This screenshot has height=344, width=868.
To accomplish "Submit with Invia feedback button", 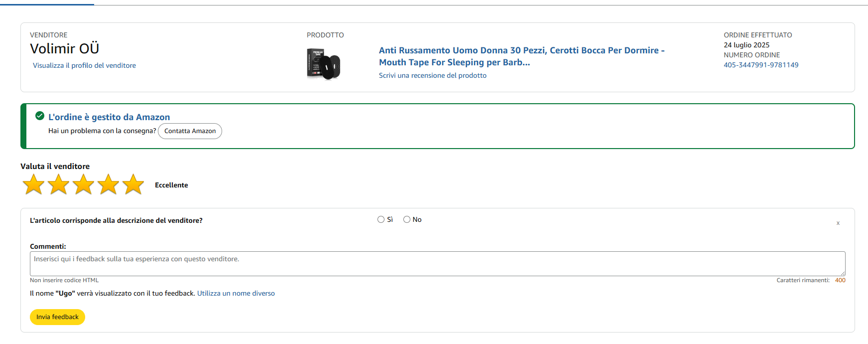I will click(57, 317).
